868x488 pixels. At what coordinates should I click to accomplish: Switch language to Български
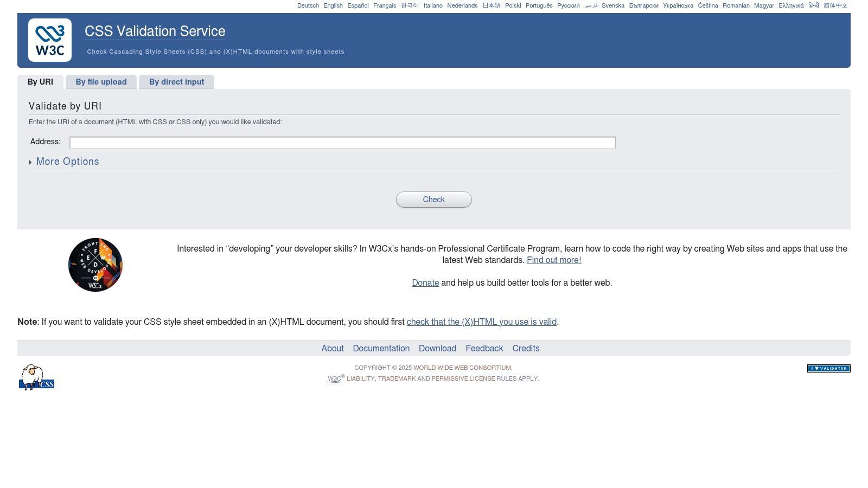click(x=643, y=5)
